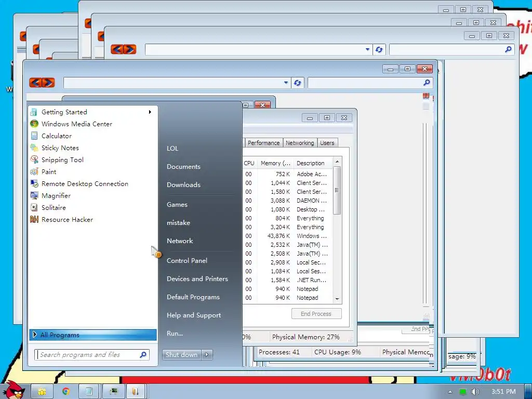The height and width of the screenshot is (399, 532).
Task: Open Remote Desktop Connection
Action: tap(91, 183)
